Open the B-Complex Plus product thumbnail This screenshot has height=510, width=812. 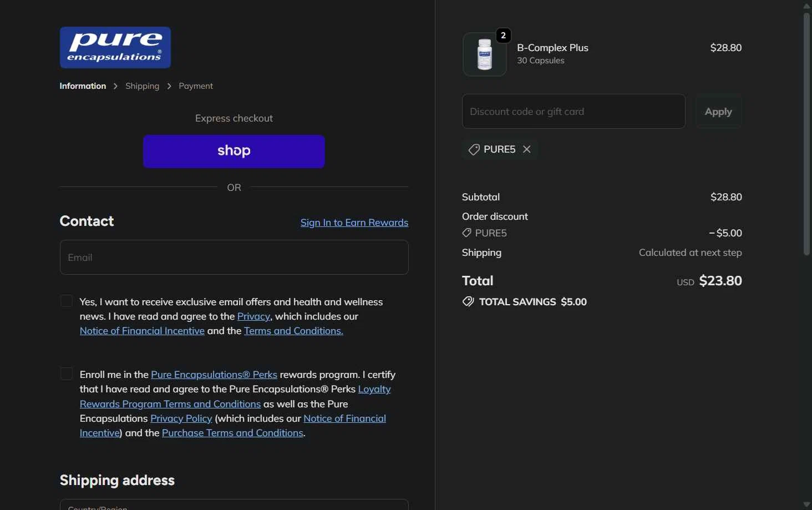tap(485, 54)
